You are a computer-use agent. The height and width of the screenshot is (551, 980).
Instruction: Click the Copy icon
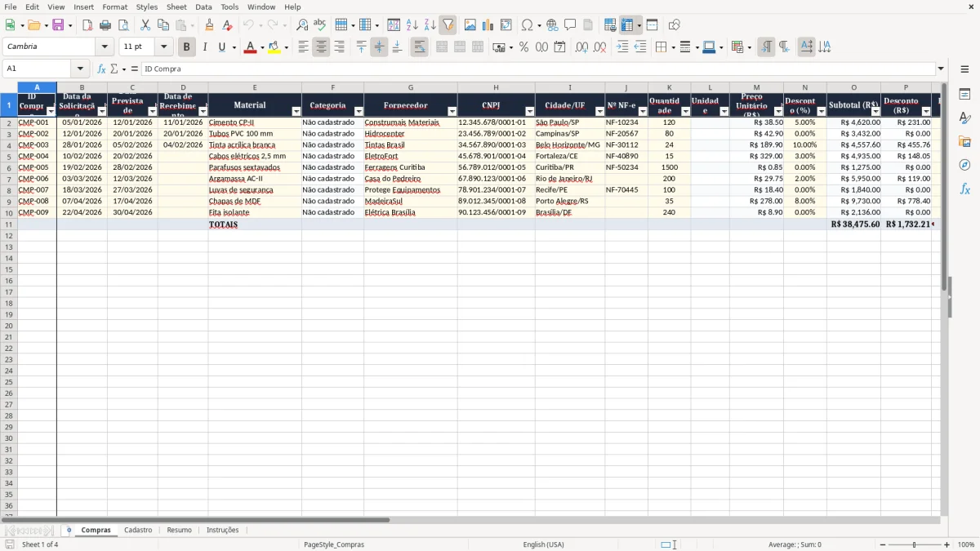tap(163, 25)
